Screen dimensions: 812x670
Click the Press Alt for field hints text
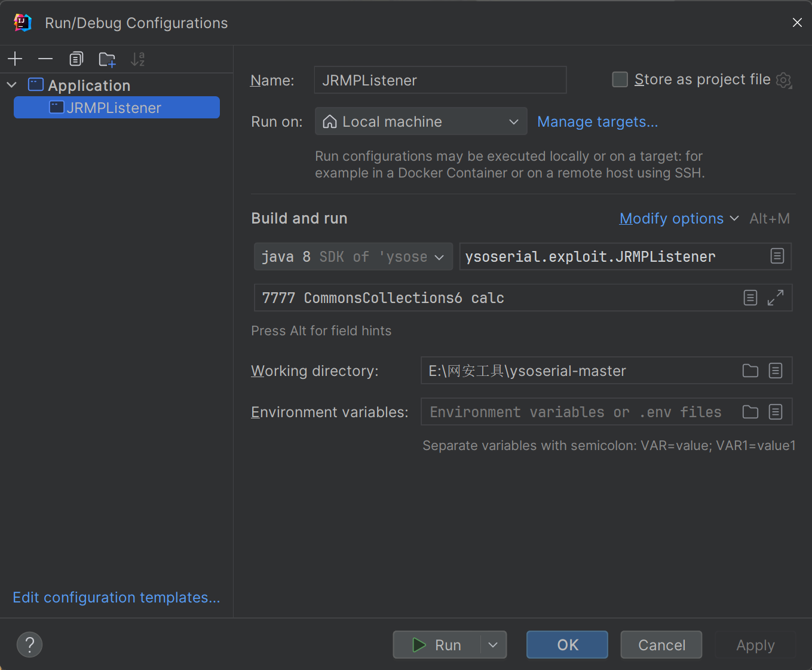[321, 331]
